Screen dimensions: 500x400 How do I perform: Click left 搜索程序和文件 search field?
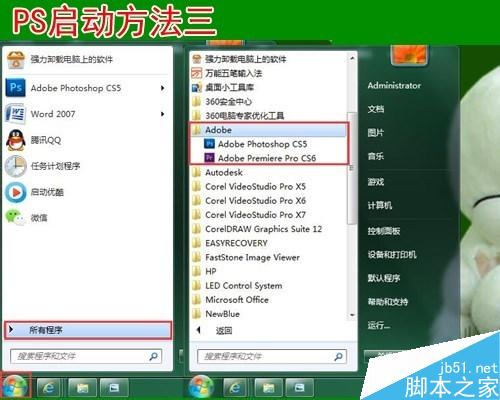[x=86, y=356]
